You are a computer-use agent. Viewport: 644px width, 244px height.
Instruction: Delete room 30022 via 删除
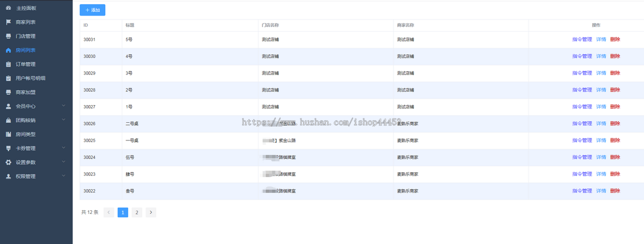615,191
